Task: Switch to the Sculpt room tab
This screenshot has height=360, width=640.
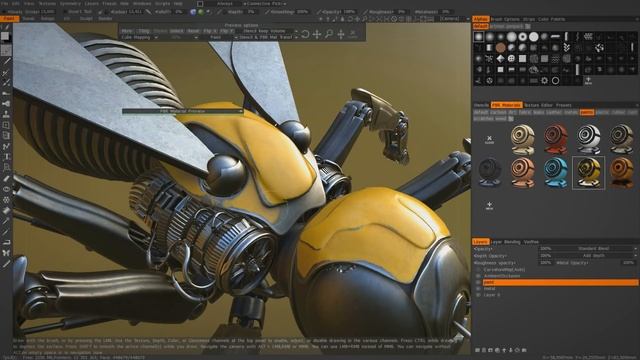Action: pos(86,18)
